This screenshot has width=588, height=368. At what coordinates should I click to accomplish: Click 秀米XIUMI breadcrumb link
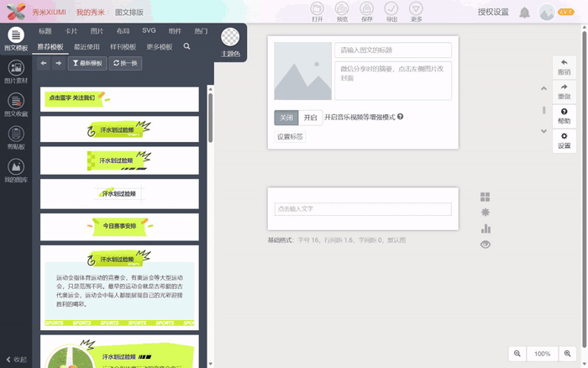tap(49, 12)
